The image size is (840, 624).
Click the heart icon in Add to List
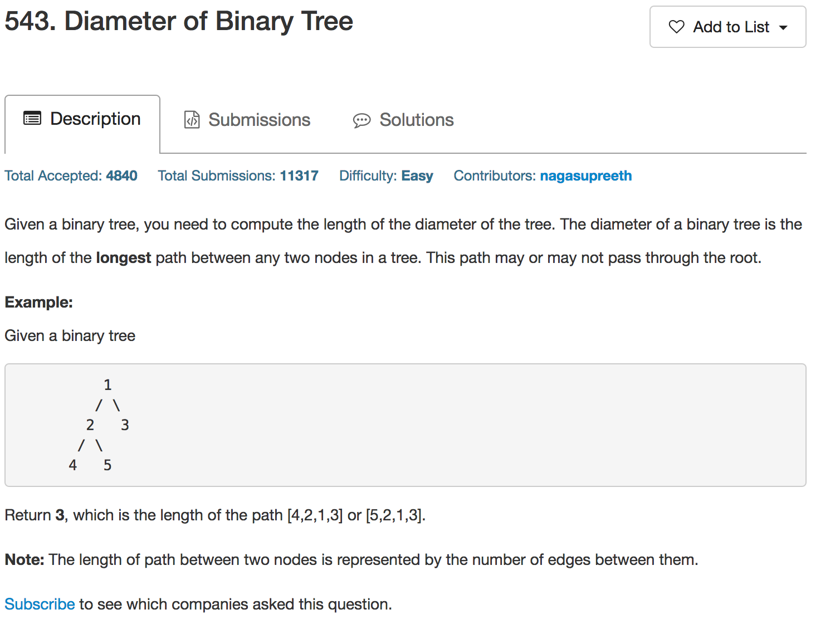point(676,27)
